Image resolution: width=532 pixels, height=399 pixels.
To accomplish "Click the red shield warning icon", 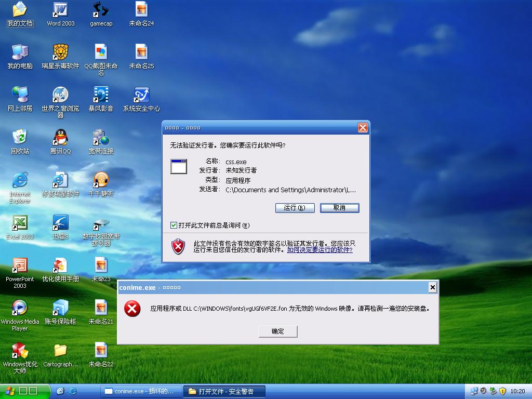I will [178, 246].
